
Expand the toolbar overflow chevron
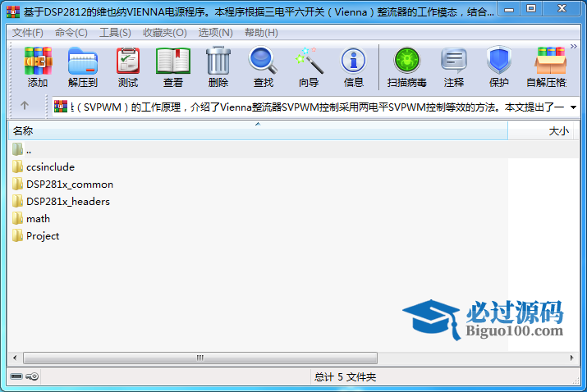tap(574, 47)
